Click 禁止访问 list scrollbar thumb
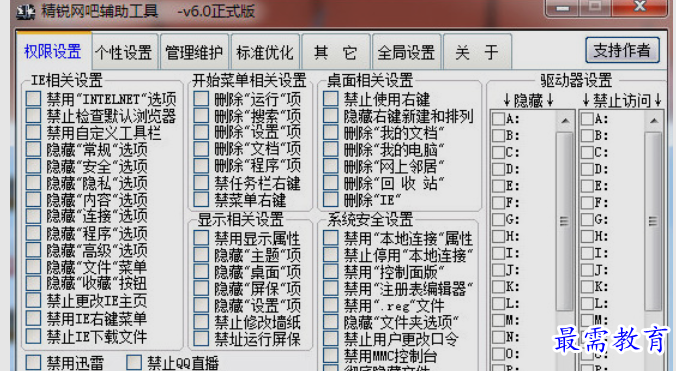 pyautogui.click(x=653, y=221)
